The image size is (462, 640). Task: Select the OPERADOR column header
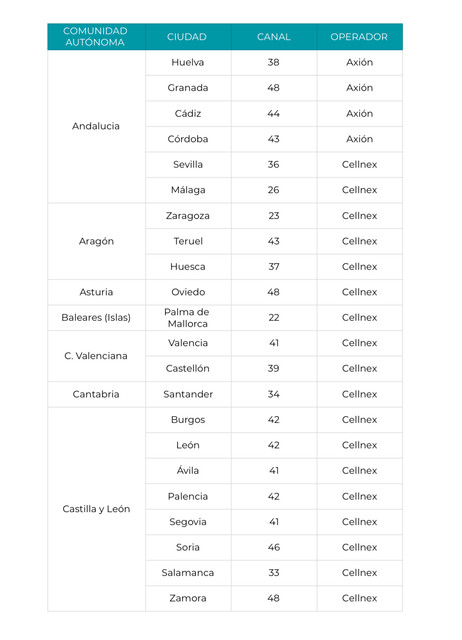pyautogui.click(x=360, y=37)
